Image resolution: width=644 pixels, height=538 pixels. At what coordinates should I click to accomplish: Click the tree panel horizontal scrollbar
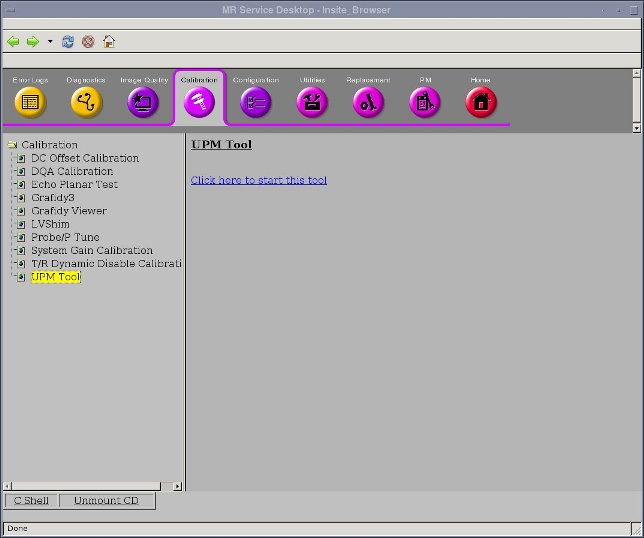[x=92, y=486]
